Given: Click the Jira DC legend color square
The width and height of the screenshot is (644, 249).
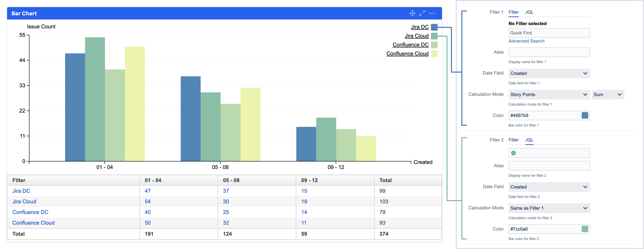Looking at the screenshot, I should point(434,27).
